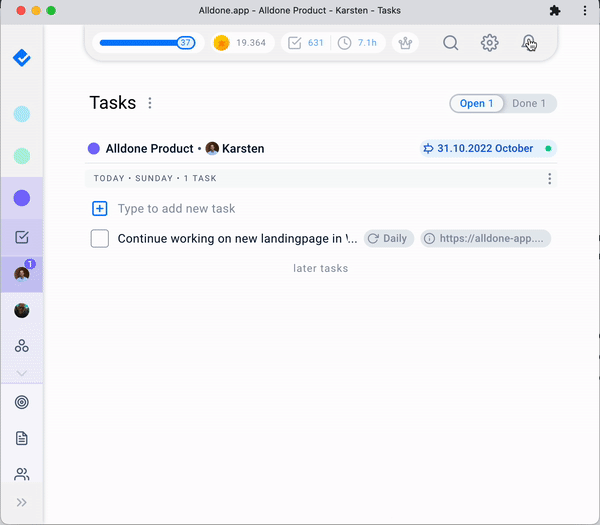Select the green project dot in sidebar
This screenshot has width=600, height=525.
click(x=22, y=156)
